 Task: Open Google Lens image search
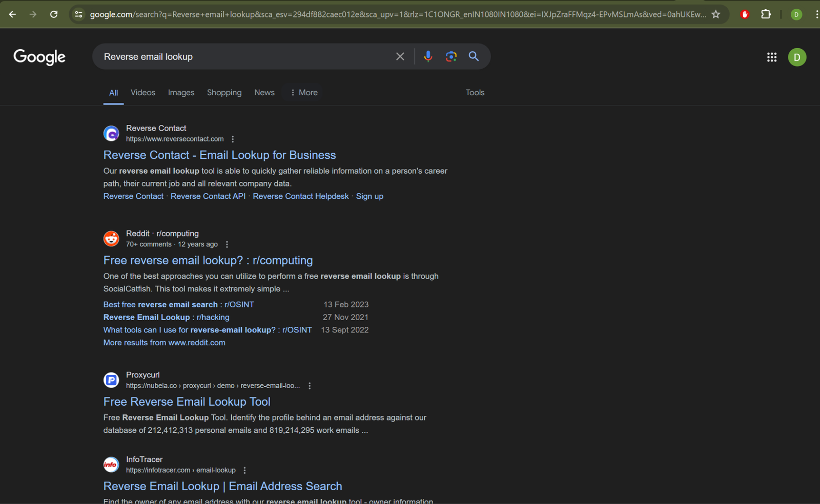450,56
